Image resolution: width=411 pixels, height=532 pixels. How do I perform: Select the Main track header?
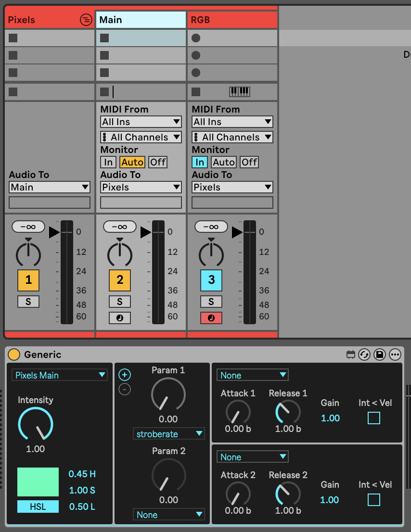(141, 20)
